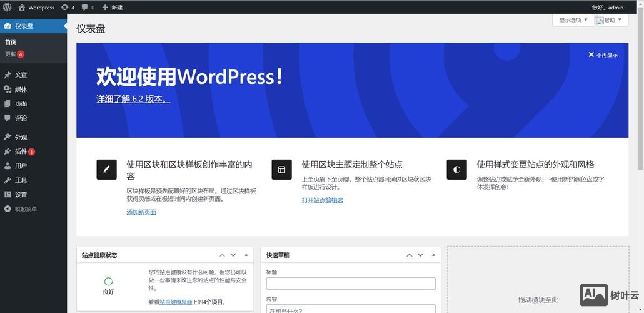Open the 文章 posts menu
644x313 pixels.
[33, 75]
